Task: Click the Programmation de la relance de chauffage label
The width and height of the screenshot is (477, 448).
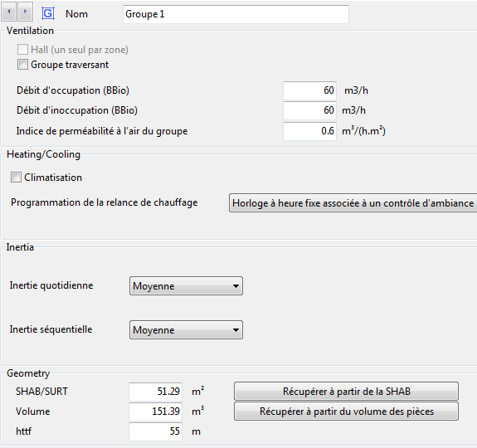Action: tap(105, 202)
